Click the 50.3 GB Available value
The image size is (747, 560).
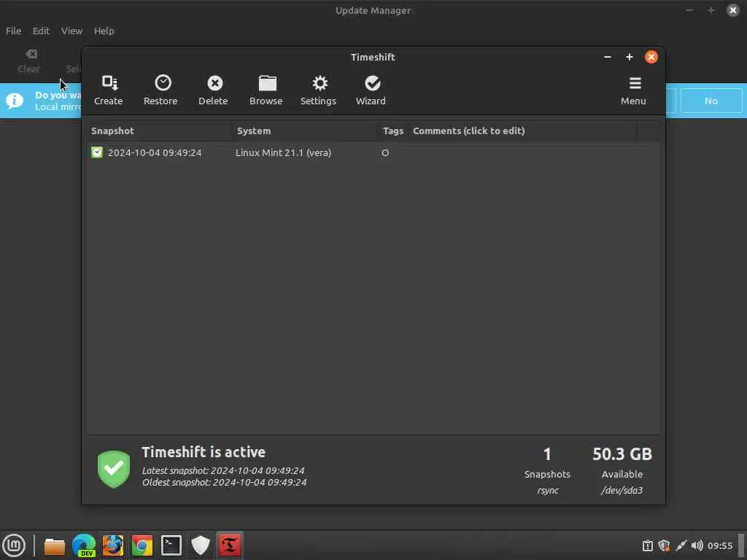click(622, 454)
